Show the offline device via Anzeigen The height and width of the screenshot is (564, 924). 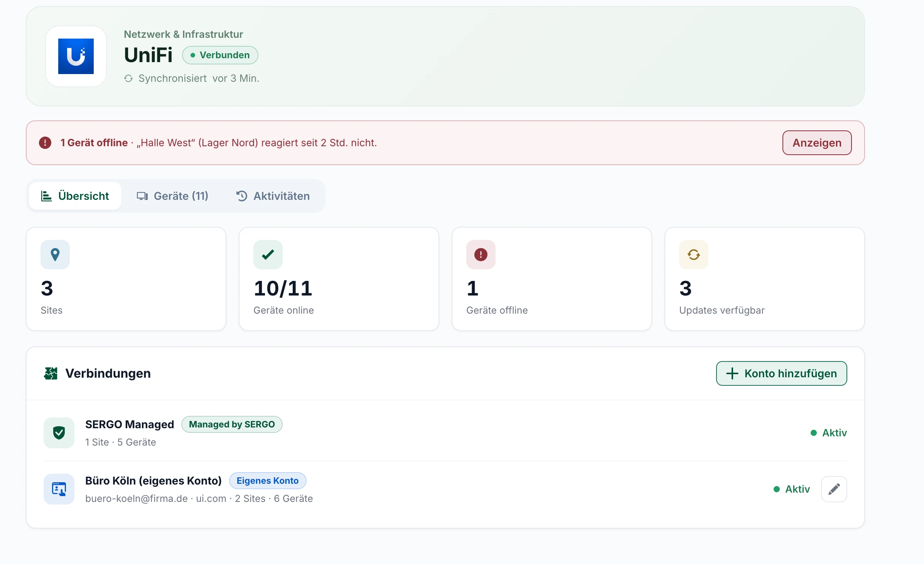(x=817, y=143)
